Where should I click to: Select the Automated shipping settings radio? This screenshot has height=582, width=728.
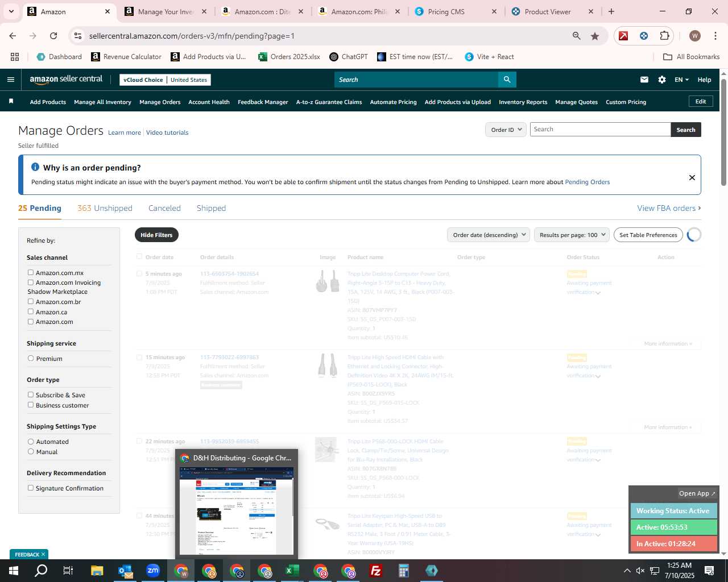point(31,441)
